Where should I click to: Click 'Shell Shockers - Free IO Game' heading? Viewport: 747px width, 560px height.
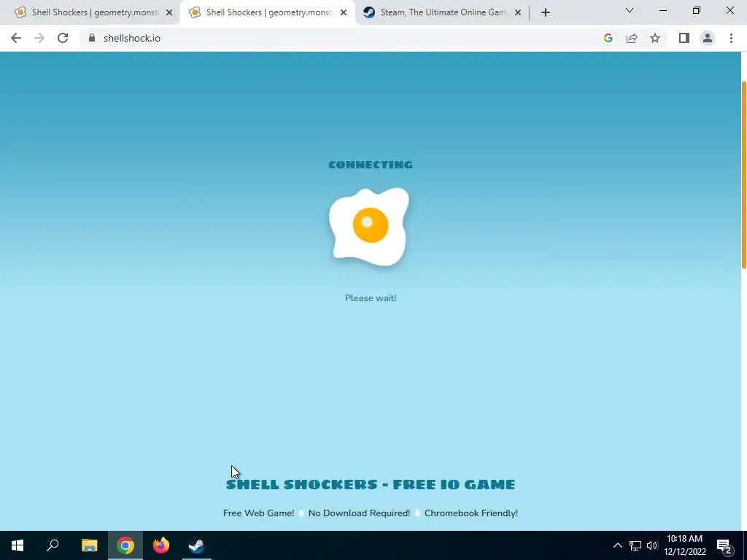(x=371, y=484)
